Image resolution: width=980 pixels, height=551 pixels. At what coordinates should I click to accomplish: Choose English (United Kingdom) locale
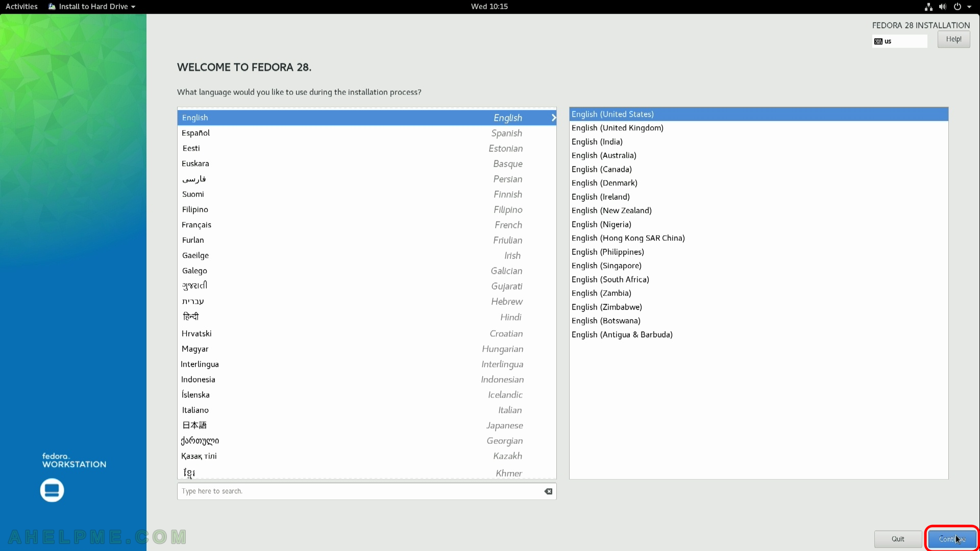tap(758, 128)
